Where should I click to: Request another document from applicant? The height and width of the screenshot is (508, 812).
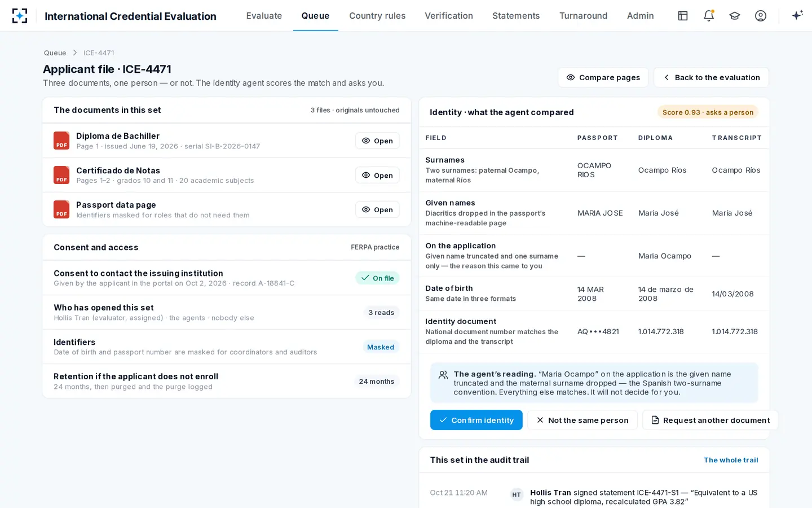[710, 420]
